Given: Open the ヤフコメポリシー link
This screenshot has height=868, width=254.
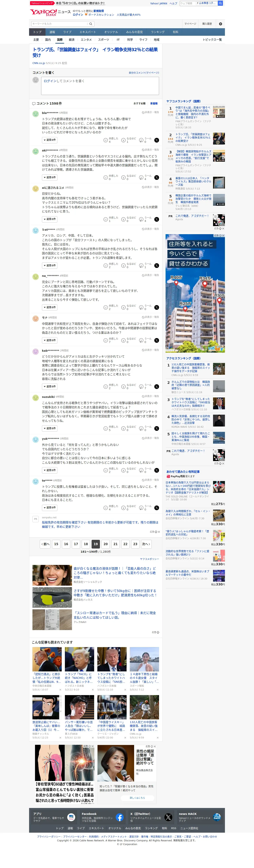Looking at the screenshot, I should (149, 559).
